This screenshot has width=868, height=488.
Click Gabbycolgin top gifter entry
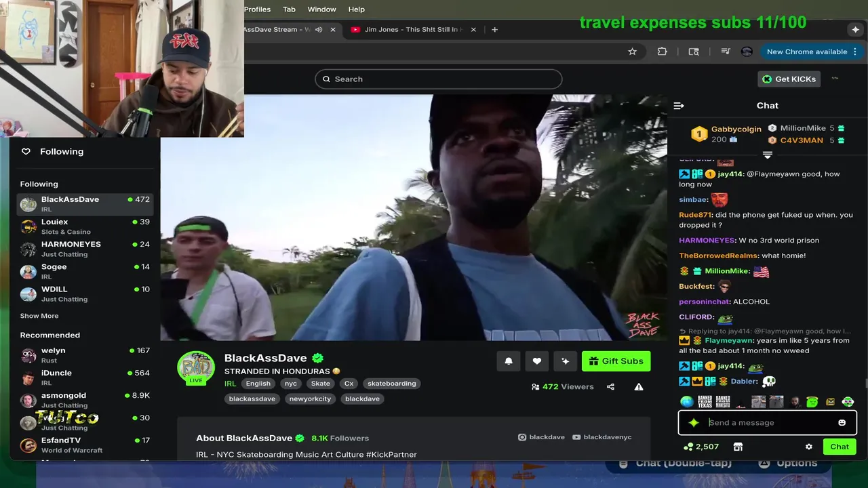click(x=726, y=134)
